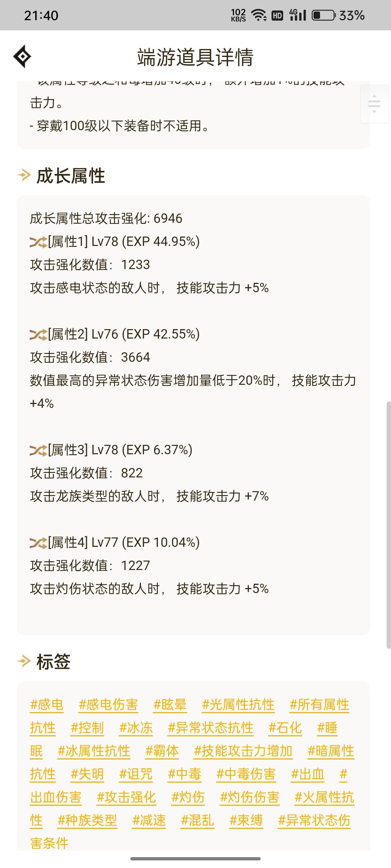This screenshot has height=868, width=391.
Task: Tap the floating scroll handle widget
Action: coord(374,104)
